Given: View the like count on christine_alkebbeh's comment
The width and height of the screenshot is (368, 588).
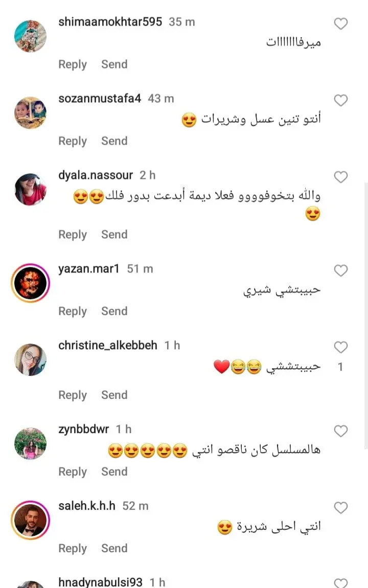Looking at the screenshot, I should pos(340,367).
